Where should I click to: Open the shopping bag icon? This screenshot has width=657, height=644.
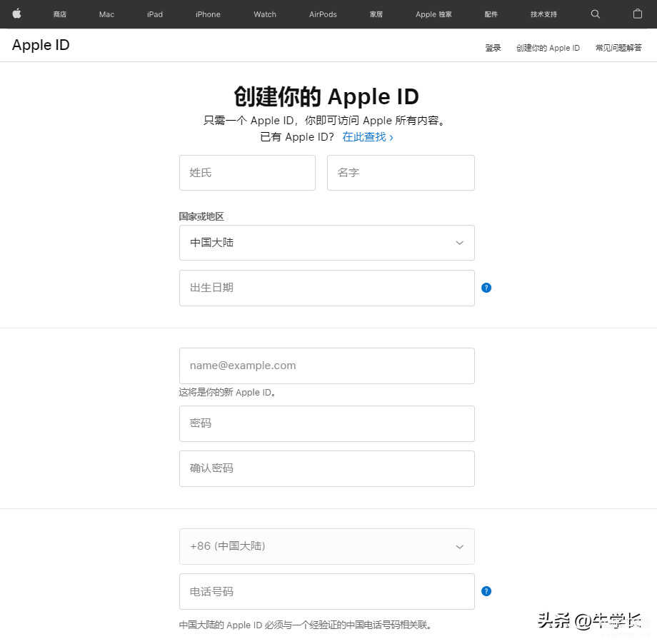point(638,14)
